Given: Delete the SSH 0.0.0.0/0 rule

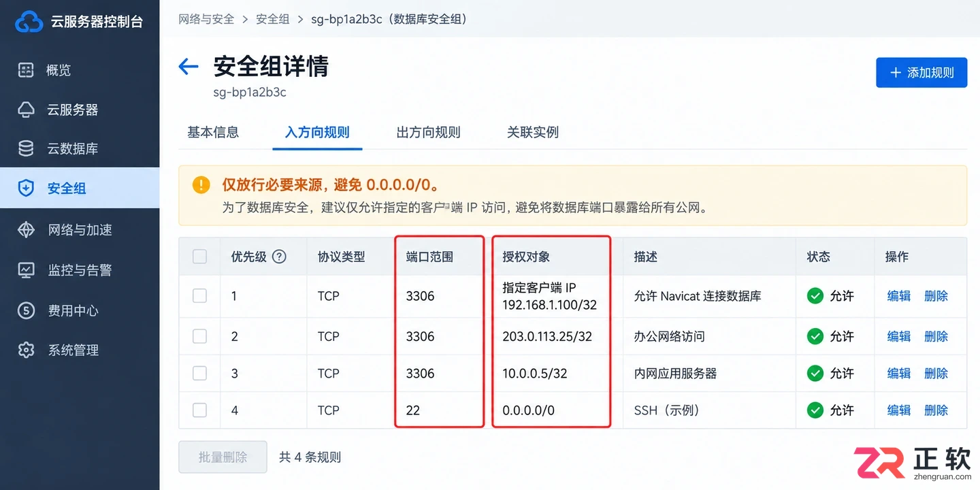Looking at the screenshot, I should click(x=936, y=410).
